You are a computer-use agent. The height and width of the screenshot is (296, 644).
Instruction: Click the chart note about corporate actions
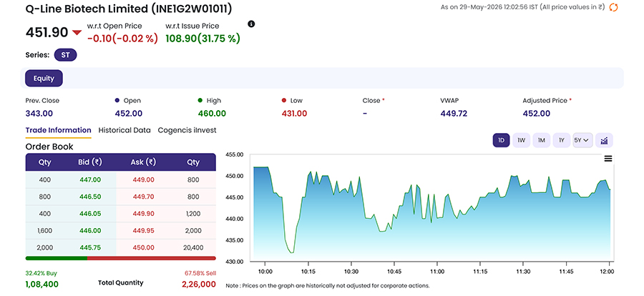tap(328, 285)
